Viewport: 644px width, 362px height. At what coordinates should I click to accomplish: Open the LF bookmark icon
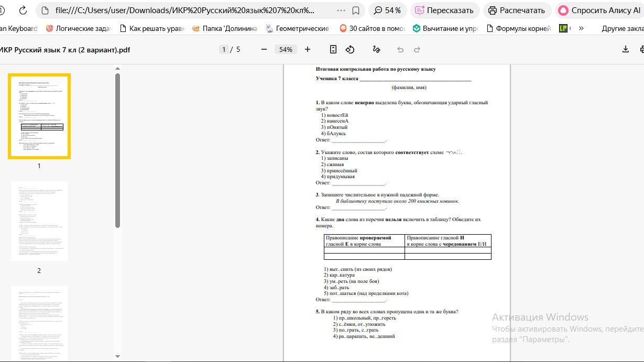[x=563, y=28]
